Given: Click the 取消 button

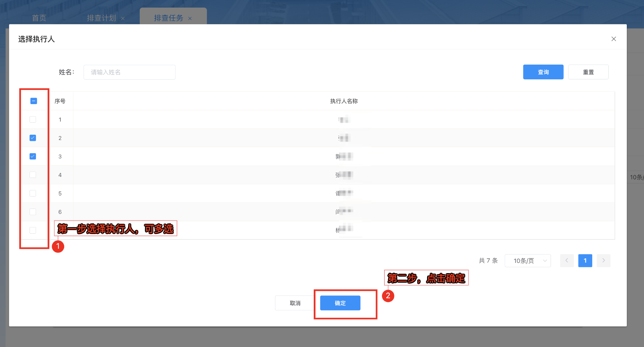Looking at the screenshot, I should click(295, 303).
